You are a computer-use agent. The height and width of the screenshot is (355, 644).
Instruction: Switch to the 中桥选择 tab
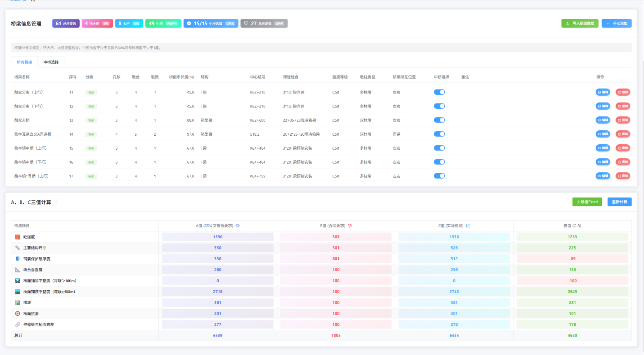tap(51, 62)
